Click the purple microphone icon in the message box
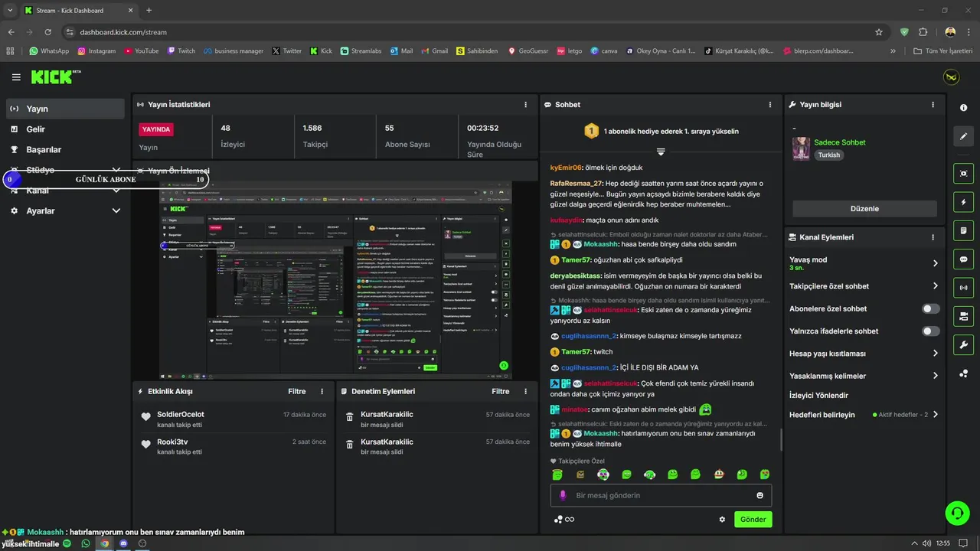980x551 pixels. [563, 495]
